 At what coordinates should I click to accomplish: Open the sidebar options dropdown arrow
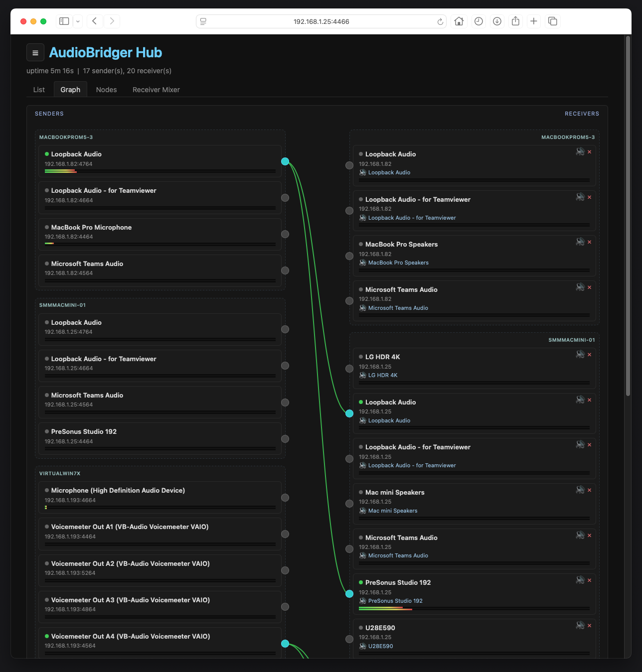pos(78,21)
